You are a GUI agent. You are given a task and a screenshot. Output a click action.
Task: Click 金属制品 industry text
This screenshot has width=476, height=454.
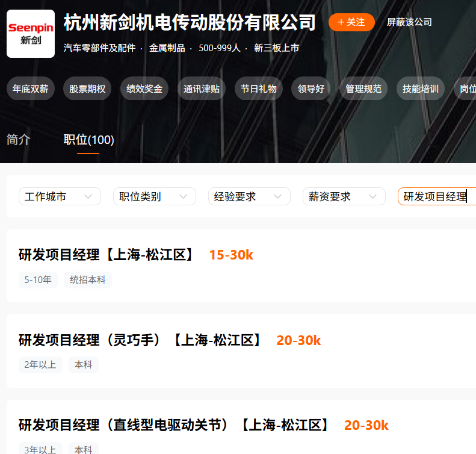[167, 48]
